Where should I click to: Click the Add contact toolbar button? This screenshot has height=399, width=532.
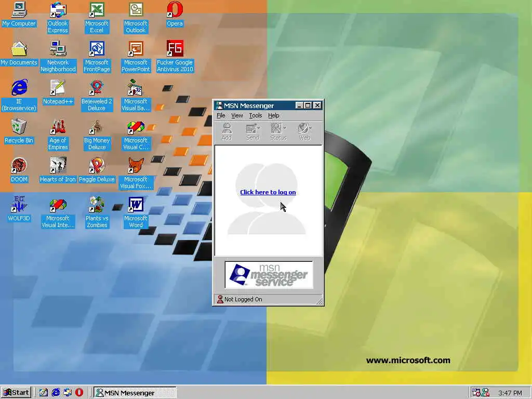227,131
